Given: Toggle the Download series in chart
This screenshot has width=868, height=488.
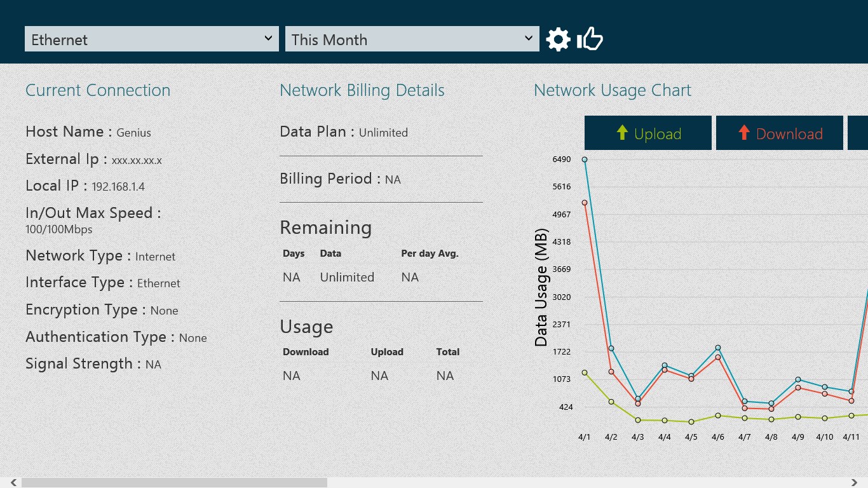Looking at the screenshot, I should click(x=780, y=133).
